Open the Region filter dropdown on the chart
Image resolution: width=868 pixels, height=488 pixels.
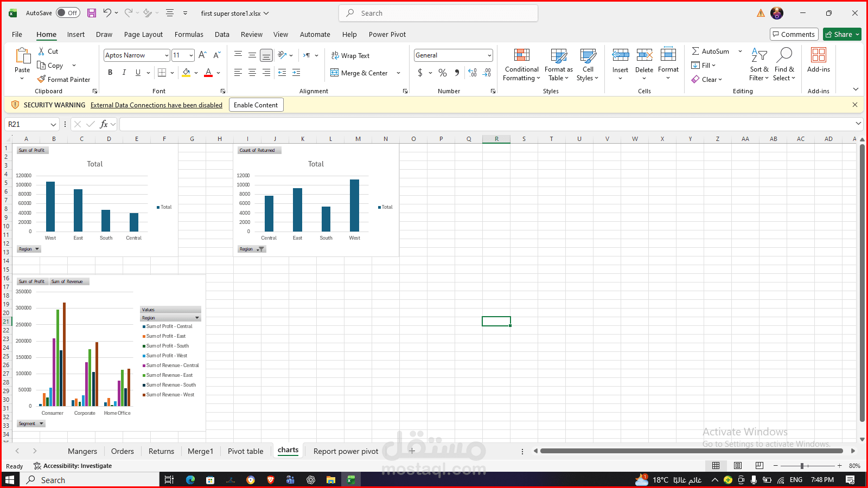click(x=28, y=249)
